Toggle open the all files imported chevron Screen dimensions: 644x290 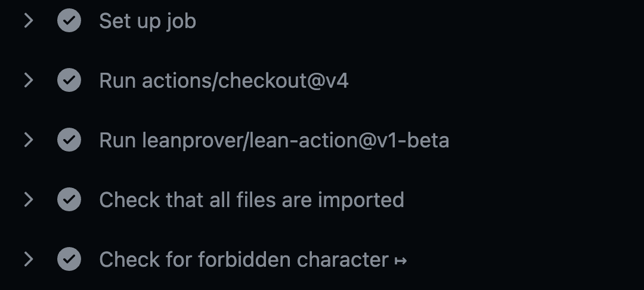pyautogui.click(x=29, y=199)
